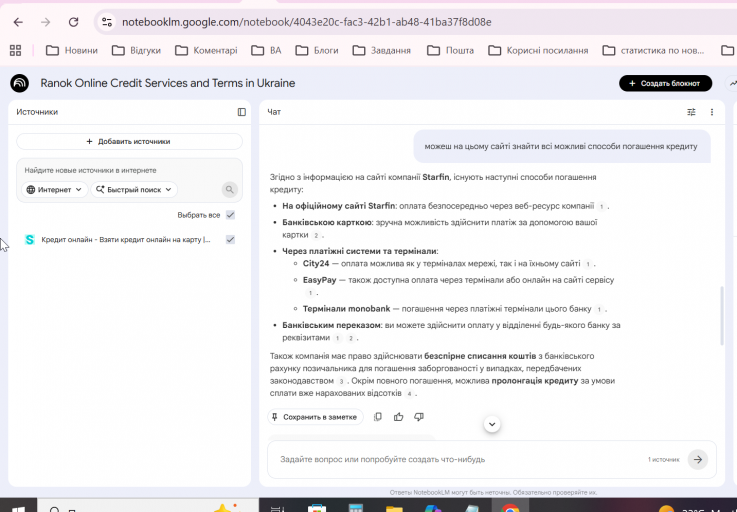Give the response a thumbs down
This screenshot has height=512, width=737.
[419, 417]
